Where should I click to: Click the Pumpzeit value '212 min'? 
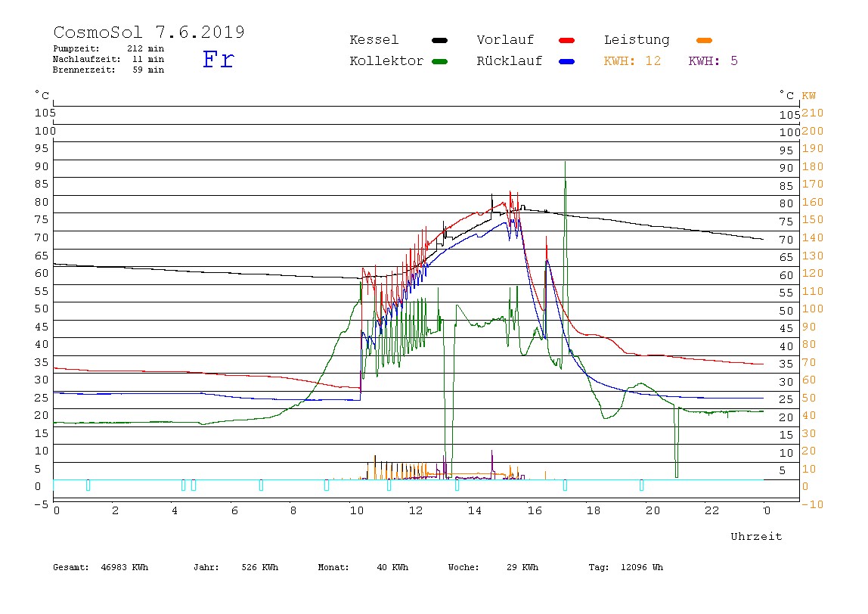(x=146, y=48)
